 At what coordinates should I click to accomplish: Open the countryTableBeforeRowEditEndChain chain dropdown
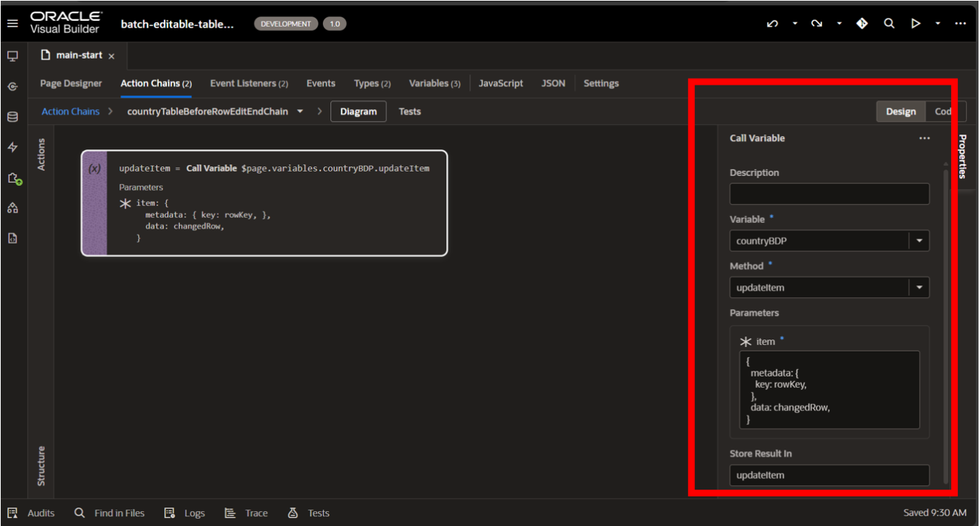(x=300, y=112)
